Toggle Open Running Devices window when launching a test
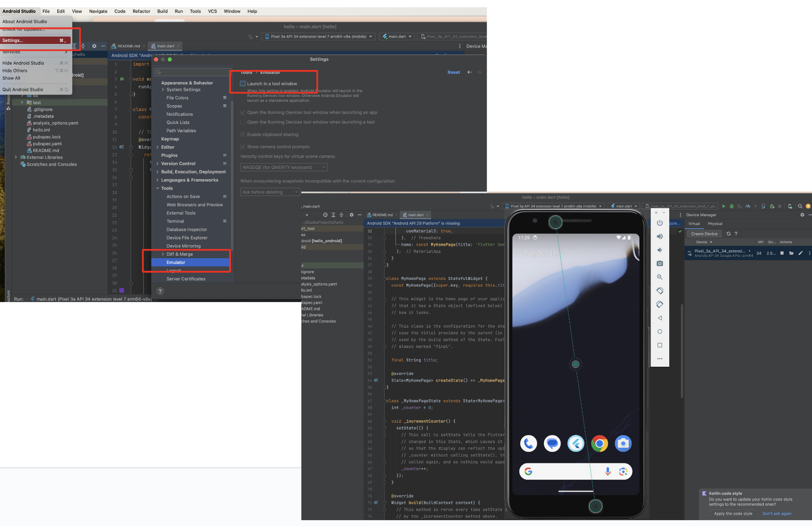 pyautogui.click(x=243, y=122)
